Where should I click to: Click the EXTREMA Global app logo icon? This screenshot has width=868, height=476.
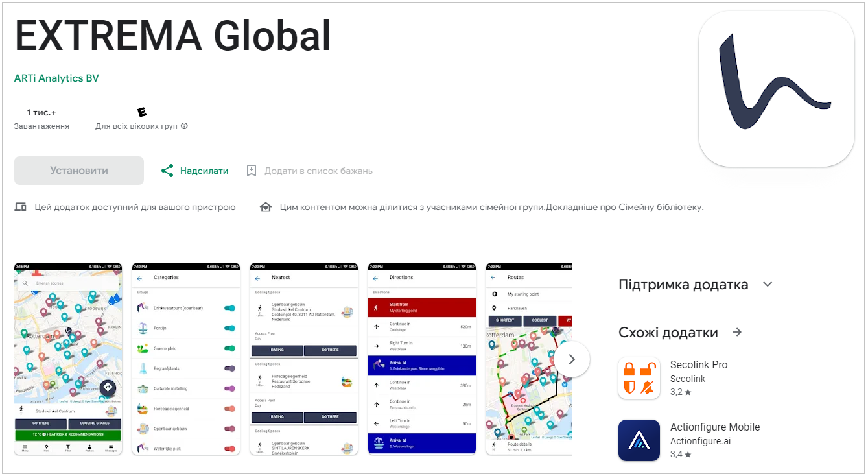coord(776,89)
